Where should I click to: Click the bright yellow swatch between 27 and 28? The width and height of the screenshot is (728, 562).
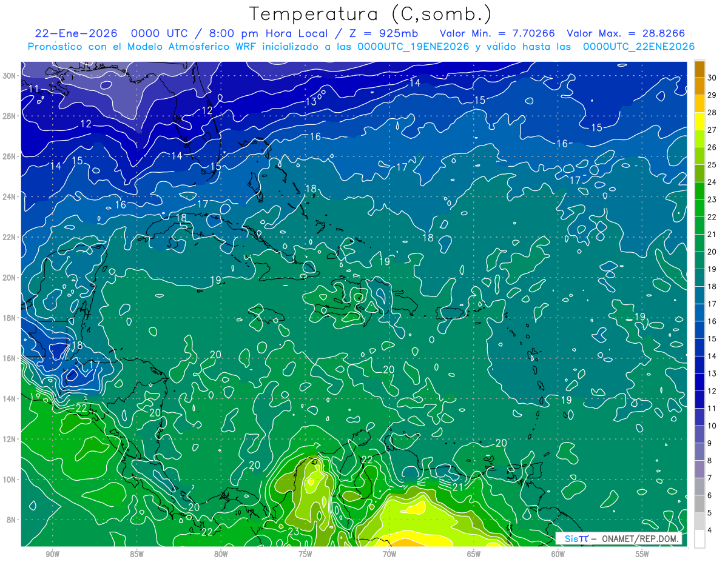pos(699,121)
